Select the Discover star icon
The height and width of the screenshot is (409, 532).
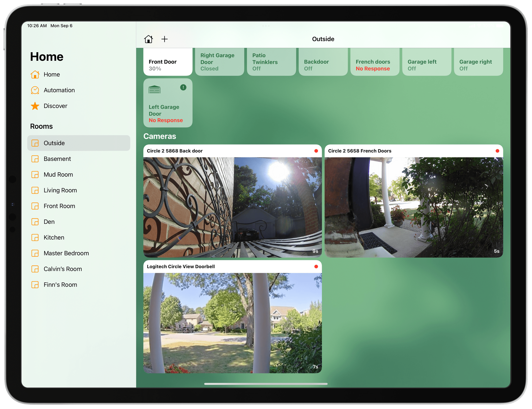pyautogui.click(x=35, y=105)
